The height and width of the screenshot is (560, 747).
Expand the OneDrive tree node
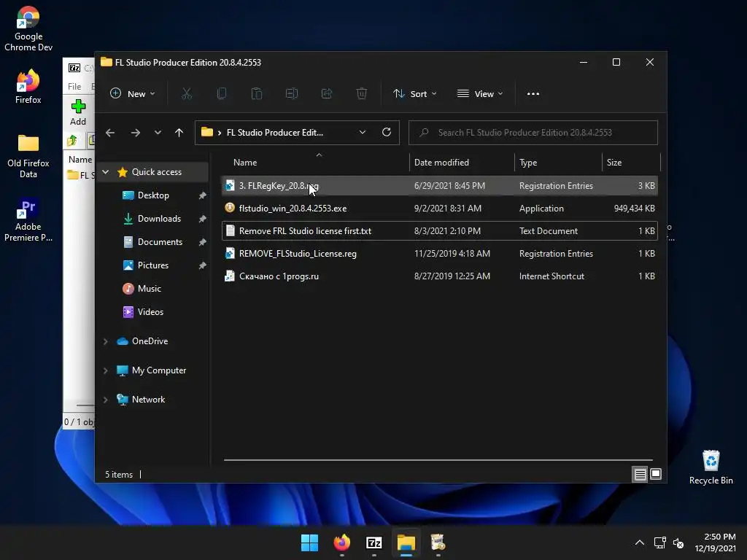(106, 341)
